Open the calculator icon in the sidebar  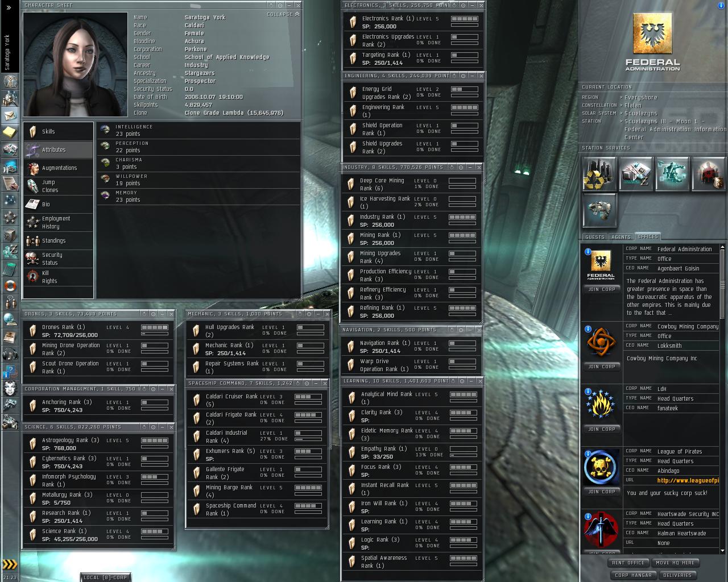(10, 269)
